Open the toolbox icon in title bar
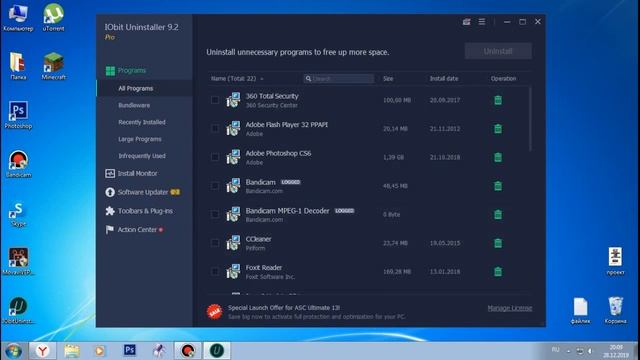The height and width of the screenshot is (360, 640). tap(467, 22)
